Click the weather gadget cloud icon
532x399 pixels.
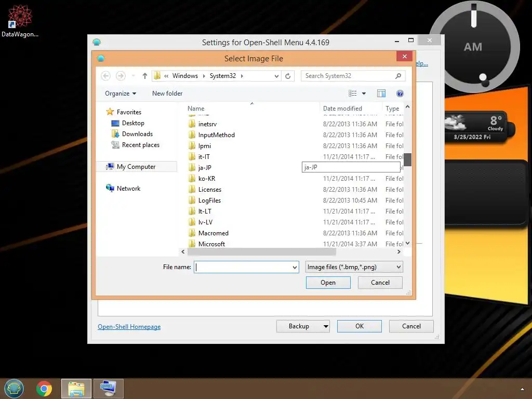[x=455, y=123]
